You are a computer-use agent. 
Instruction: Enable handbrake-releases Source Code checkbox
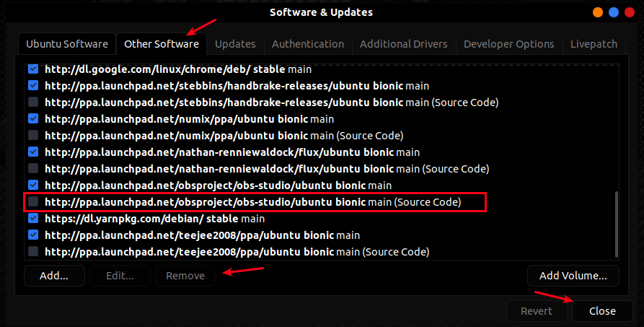tap(33, 102)
